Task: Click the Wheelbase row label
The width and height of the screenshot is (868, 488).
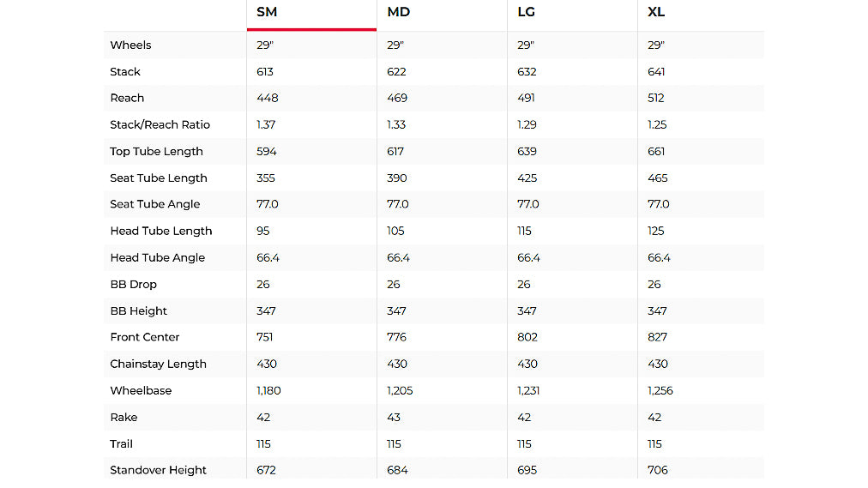Action: click(141, 391)
